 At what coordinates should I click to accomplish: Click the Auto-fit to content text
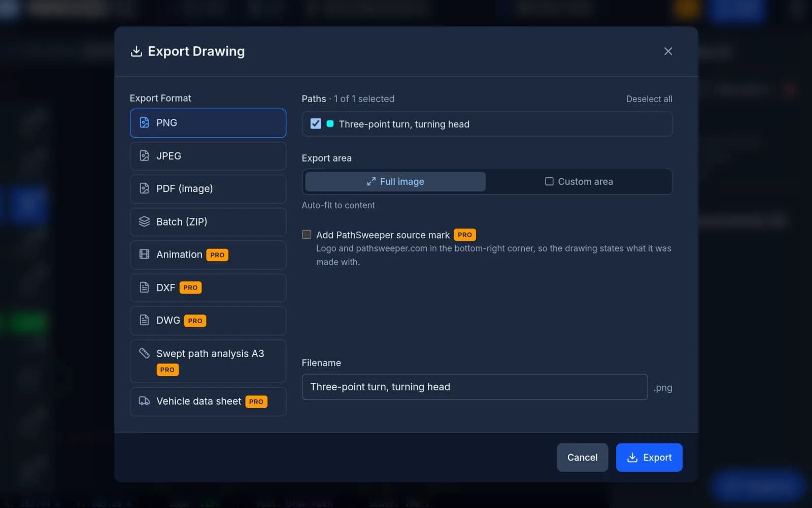click(x=338, y=205)
